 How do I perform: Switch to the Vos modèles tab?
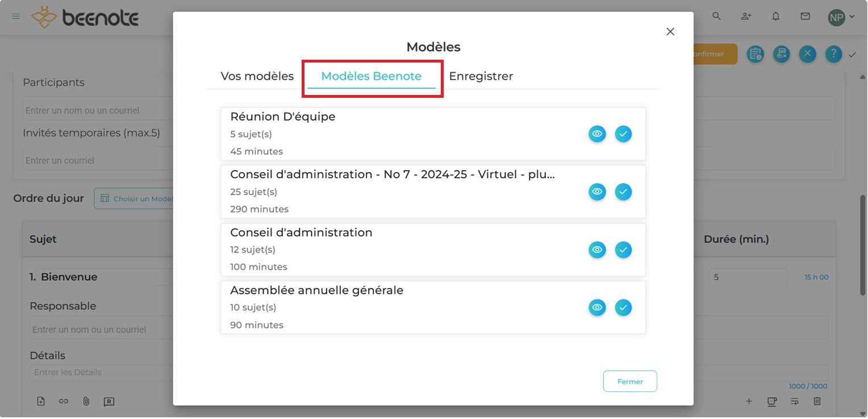pos(257,76)
